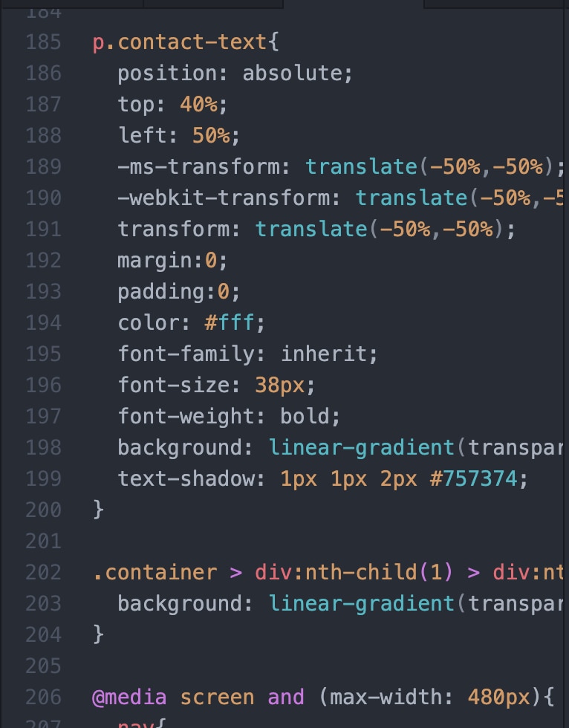
Task: Click line number 185 in the gutter
Action: [44, 42]
